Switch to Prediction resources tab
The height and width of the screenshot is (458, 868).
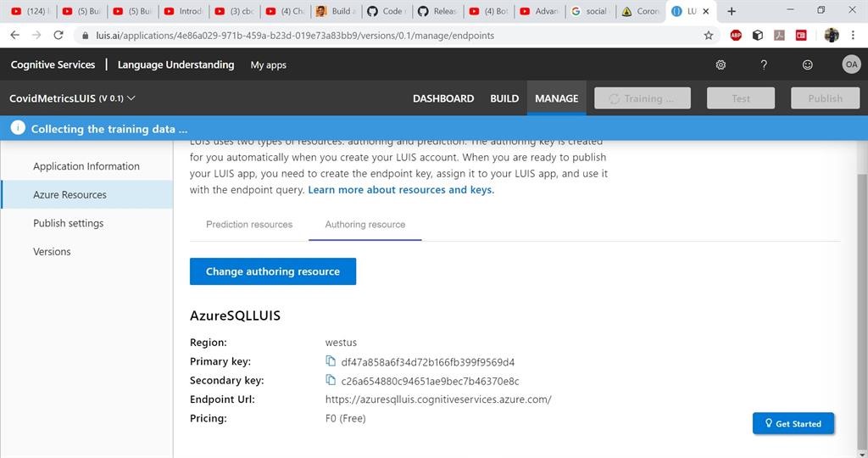click(x=249, y=224)
